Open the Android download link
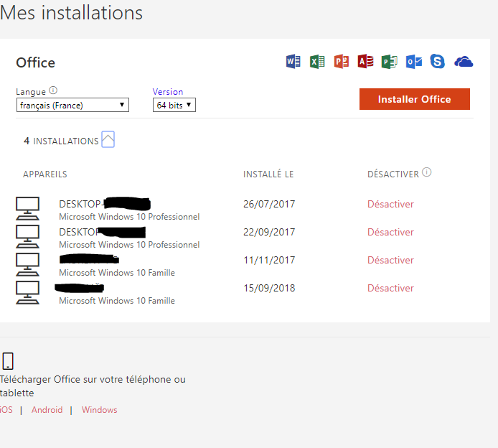Screen dimensions: 498x448 [x=47, y=410]
